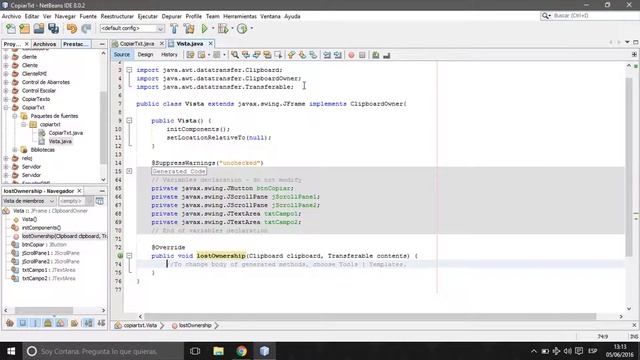The image size is (640, 360).
Task: Toggle Show Fields filter in Navigator
Action: point(22,323)
